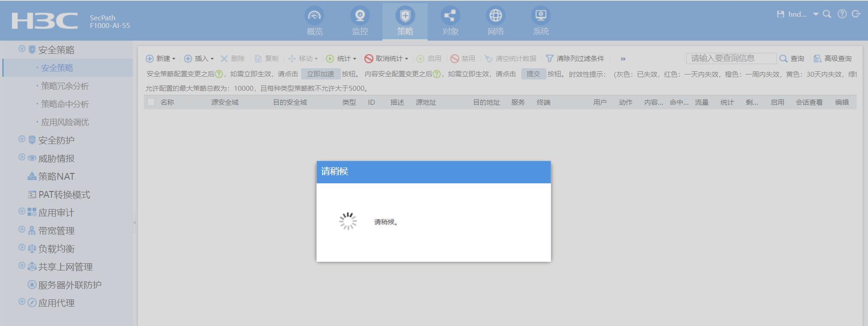Click the 删除 delete toolbar button
This screenshot has height=326, width=868.
pos(232,59)
